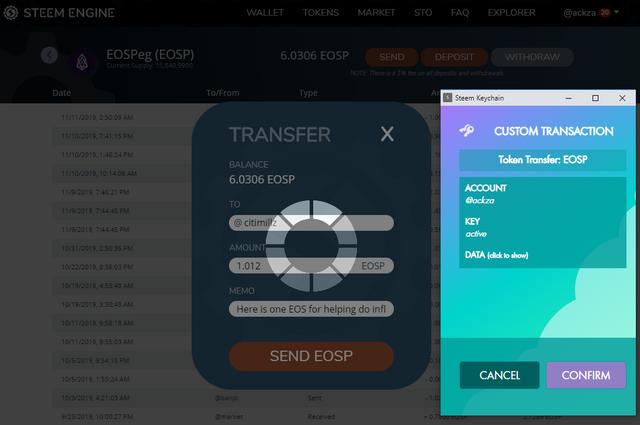
Task: Click the Date column header
Action: coord(62,93)
